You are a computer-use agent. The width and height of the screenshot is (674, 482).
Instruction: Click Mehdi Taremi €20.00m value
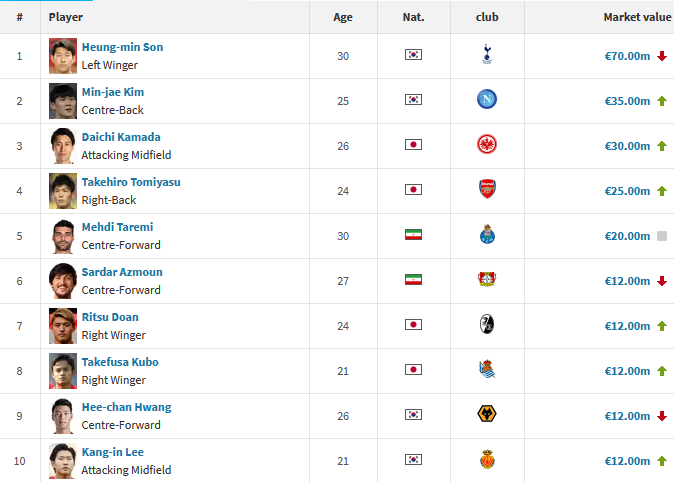[x=627, y=236]
